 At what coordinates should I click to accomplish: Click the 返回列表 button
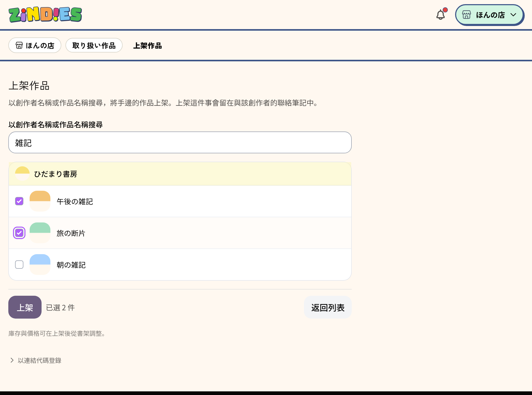[328, 307]
